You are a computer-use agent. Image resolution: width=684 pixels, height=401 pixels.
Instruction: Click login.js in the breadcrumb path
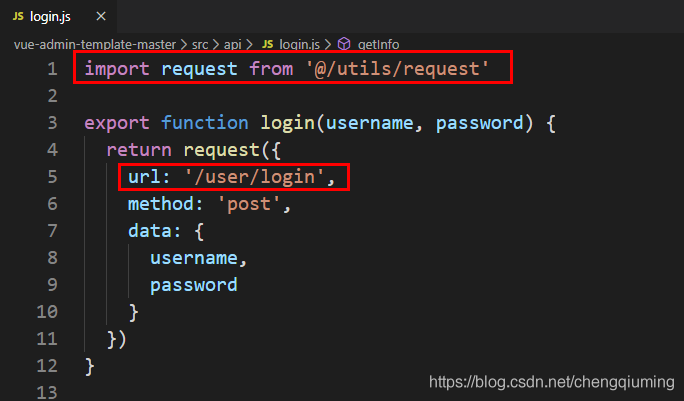pos(299,45)
